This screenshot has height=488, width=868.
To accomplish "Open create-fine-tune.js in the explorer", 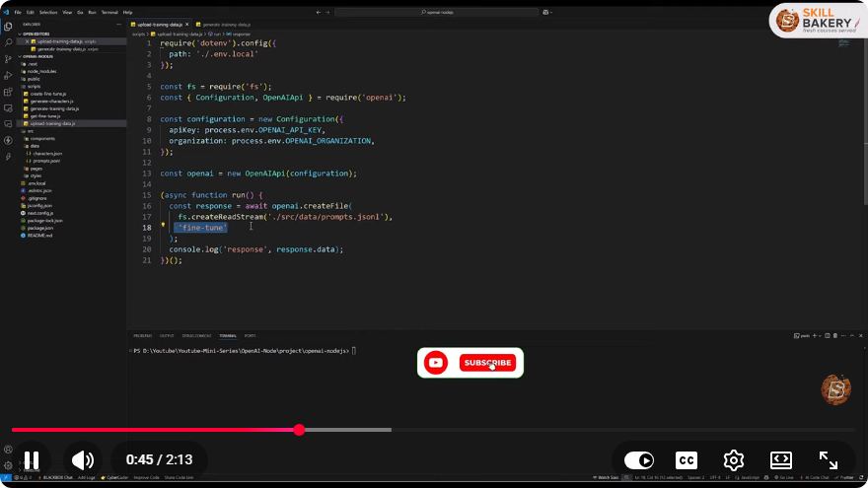I will coord(47,94).
